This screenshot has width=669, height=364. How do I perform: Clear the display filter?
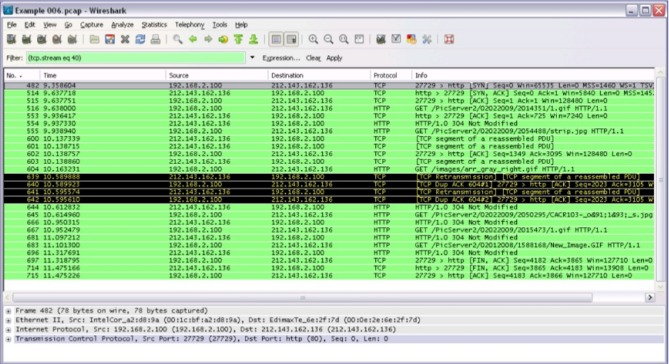(x=313, y=58)
